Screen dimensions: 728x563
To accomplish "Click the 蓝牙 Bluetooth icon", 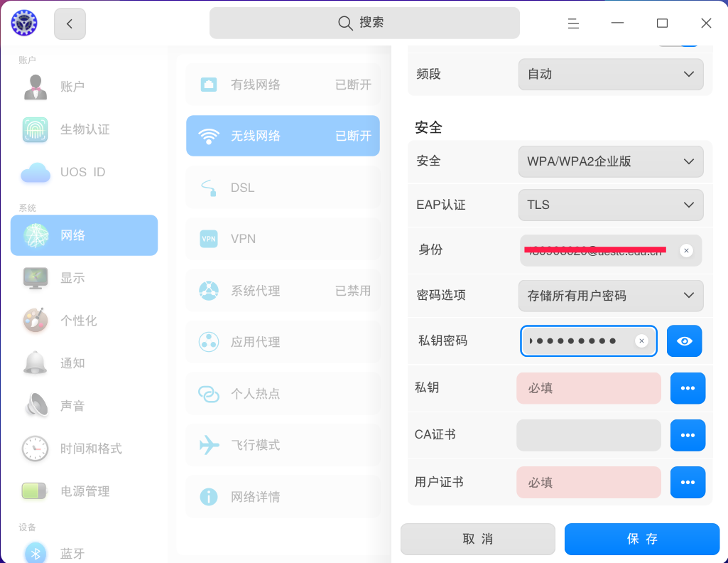I will click(36, 553).
